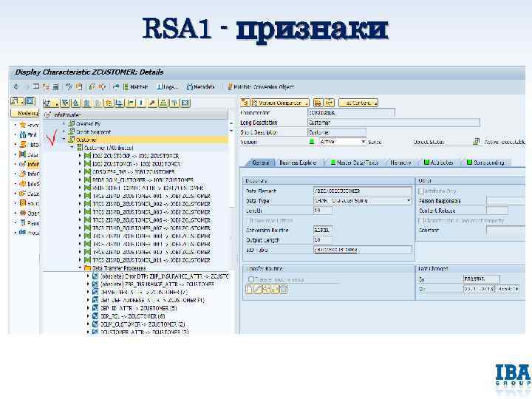Click the Person Responsible field
This screenshot has height=399, width=532.
coord(505,201)
